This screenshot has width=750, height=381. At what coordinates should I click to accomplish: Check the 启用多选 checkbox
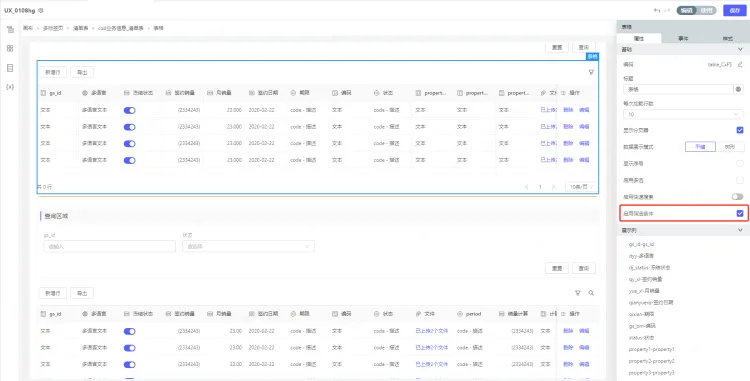click(x=740, y=180)
